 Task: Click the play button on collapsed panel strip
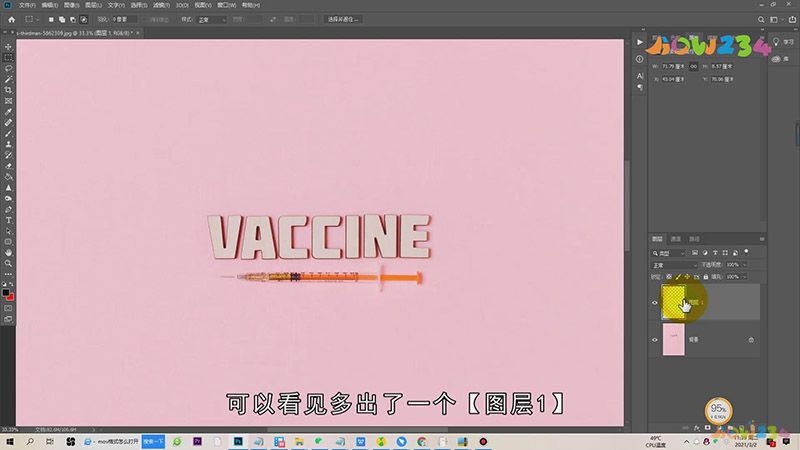point(640,42)
